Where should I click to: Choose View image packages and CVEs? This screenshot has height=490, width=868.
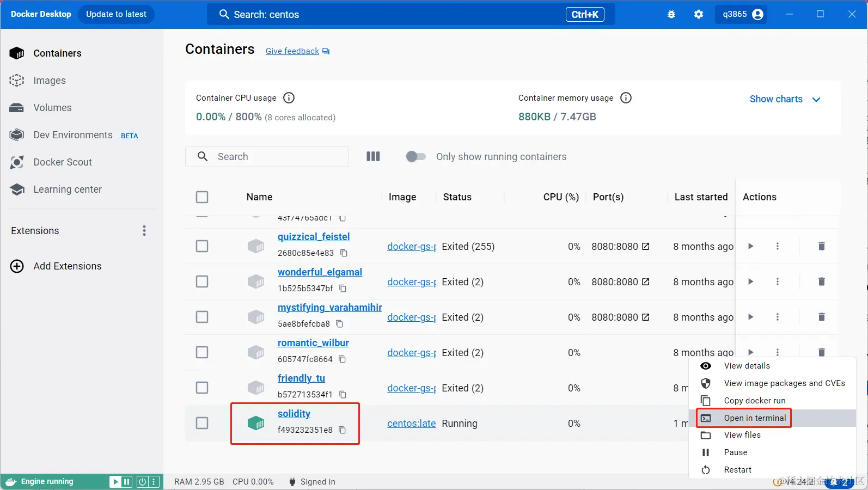pyautogui.click(x=773, y=383)
